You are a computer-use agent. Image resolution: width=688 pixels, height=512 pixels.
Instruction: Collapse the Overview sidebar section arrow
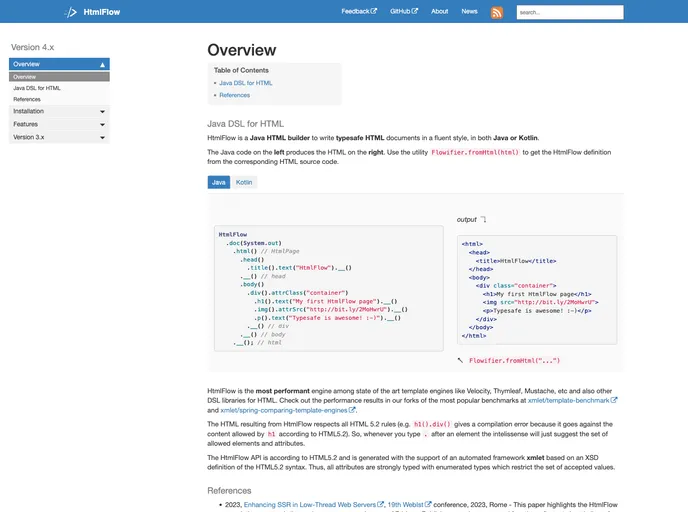[102, 64]
